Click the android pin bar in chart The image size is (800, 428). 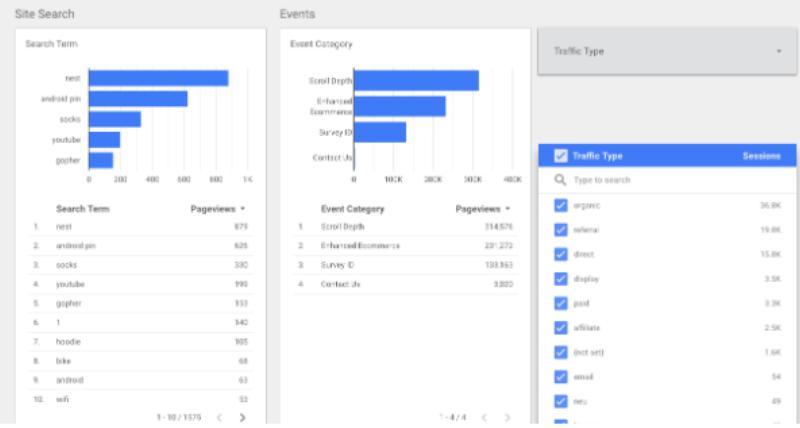coord(138,99)
